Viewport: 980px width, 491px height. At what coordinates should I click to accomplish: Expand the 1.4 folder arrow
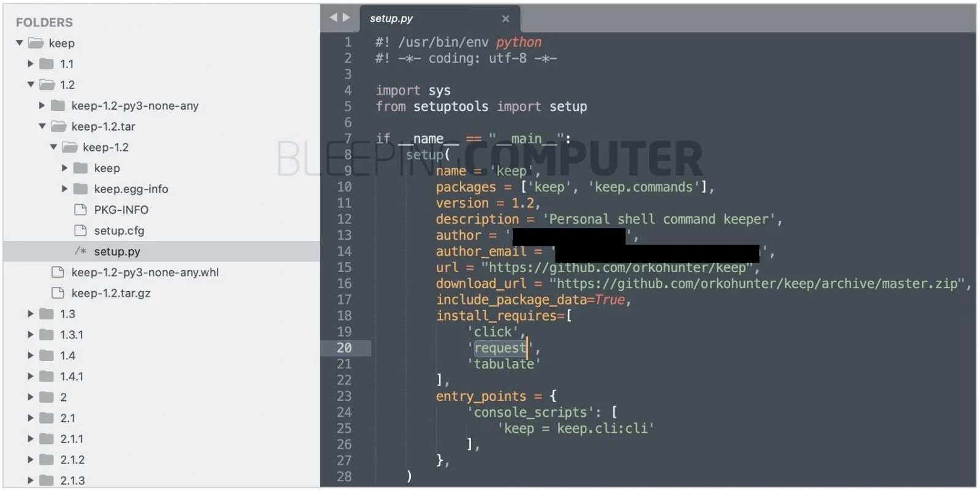click(31, 356)
